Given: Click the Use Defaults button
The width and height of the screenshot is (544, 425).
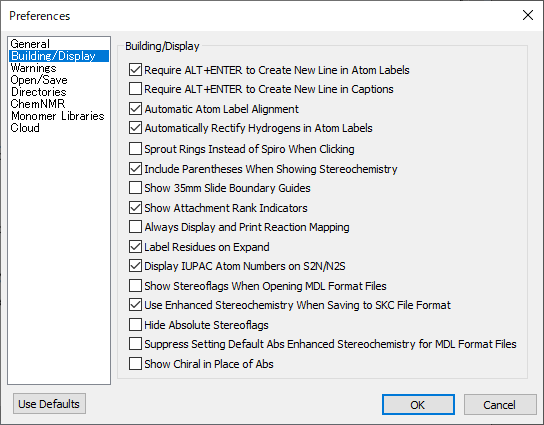Looking at the screenshot, I should tap(49, 404).
